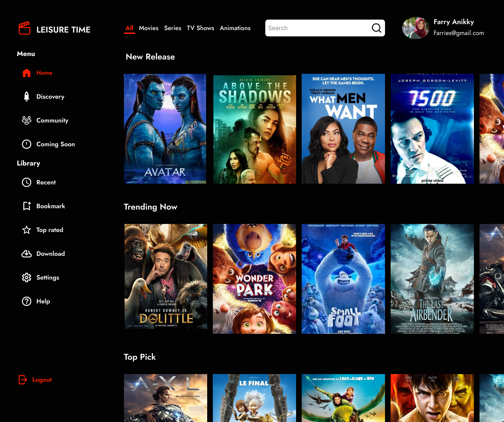
Task: Click the Trending Now section heading
Action: coord(150,207)
